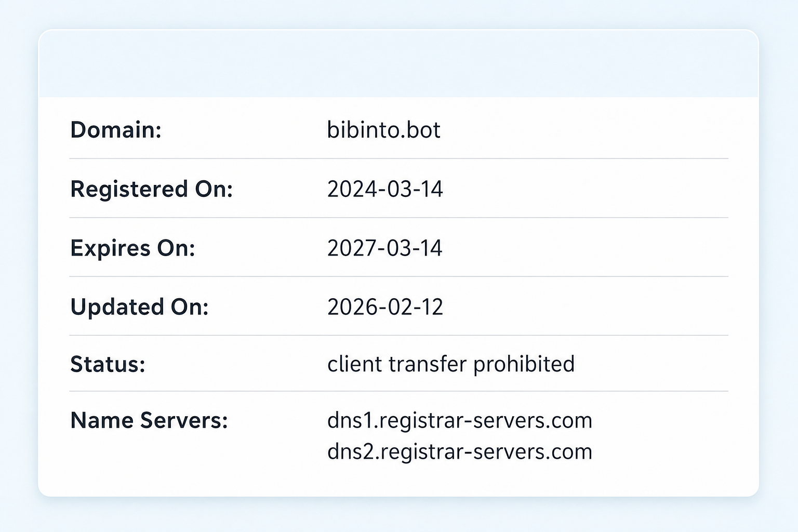798x532 pixels.
Task: Select the 2027-03-14 expiry date
Action: (385, 248)
